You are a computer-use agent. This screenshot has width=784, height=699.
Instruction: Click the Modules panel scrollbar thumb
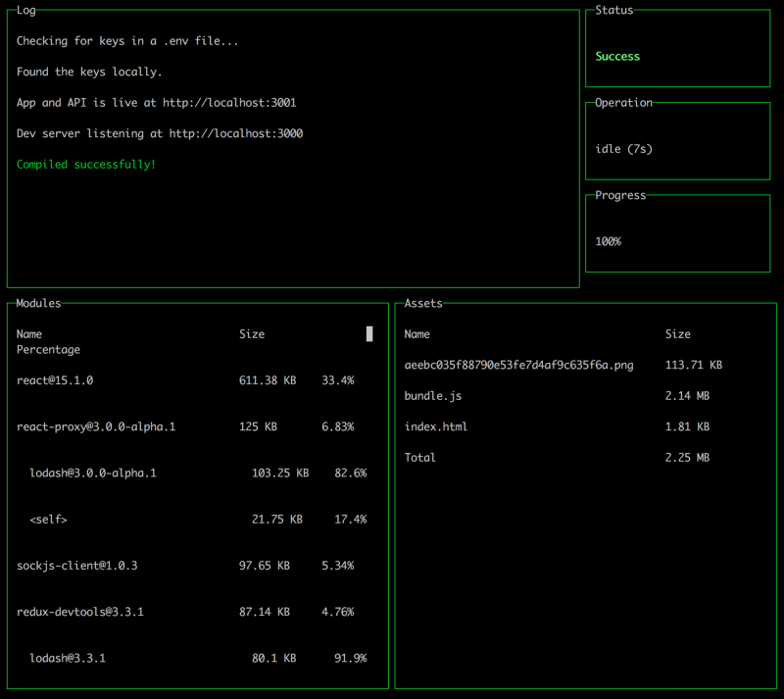tap(369, 334)
